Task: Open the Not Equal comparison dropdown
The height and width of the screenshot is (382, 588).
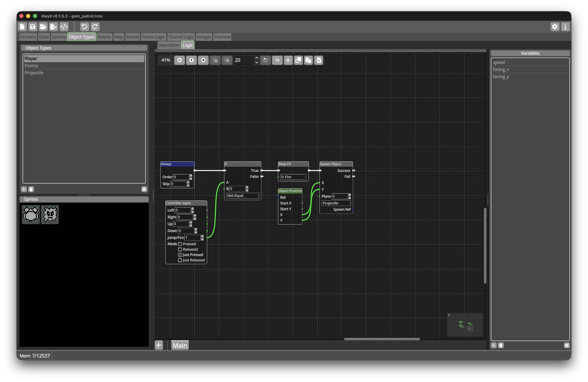Action: pos(243,196)
